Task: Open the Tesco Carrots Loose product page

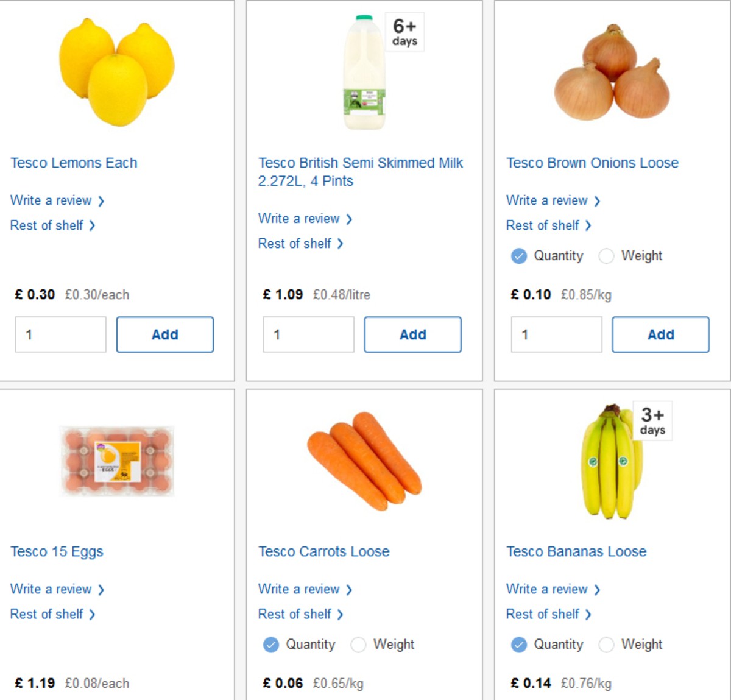Action: tap(323, 551)
